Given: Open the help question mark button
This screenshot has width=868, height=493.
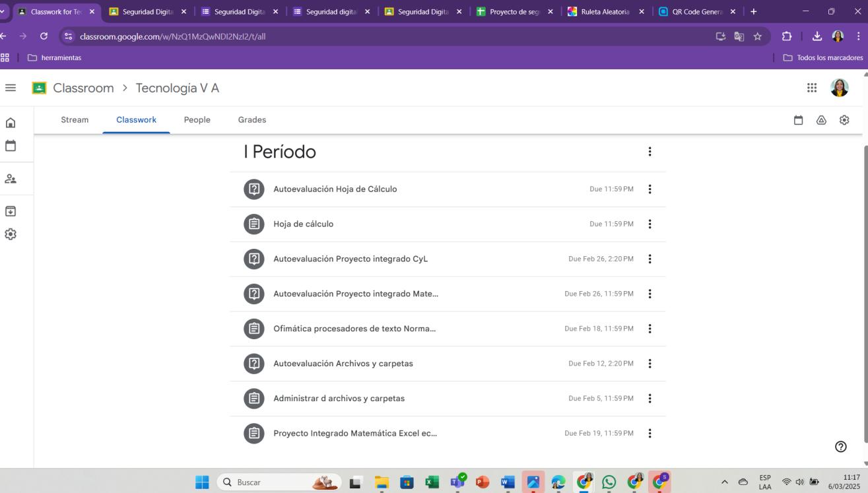Looking at the screenshot, I should pos(841,447).
